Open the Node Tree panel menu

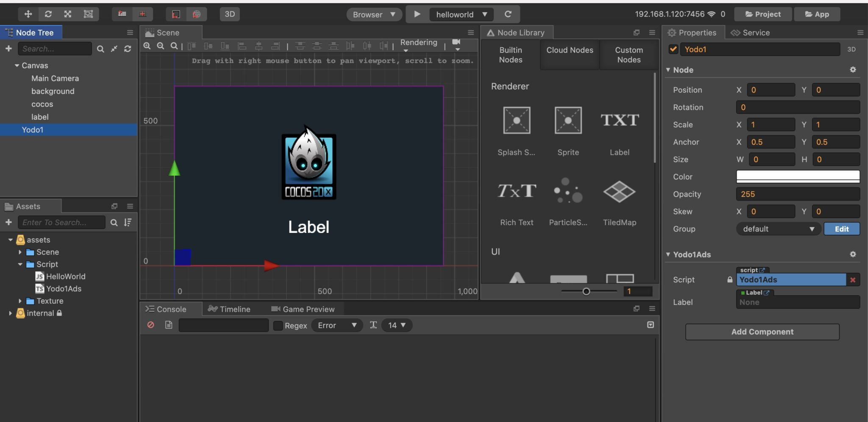(130, 33)
